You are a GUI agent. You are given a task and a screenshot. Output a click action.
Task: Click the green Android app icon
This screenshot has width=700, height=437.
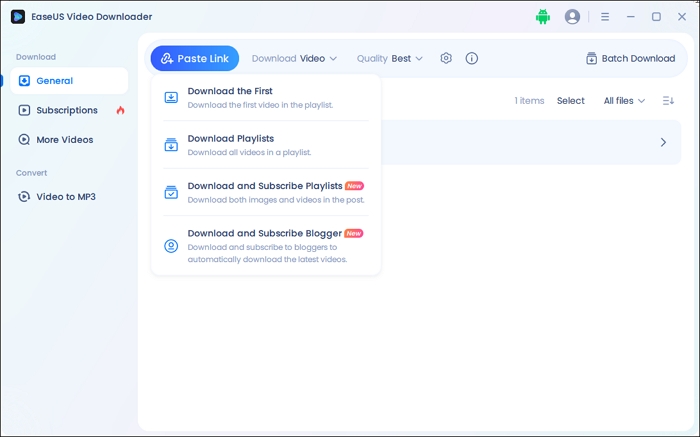[543, 17]
